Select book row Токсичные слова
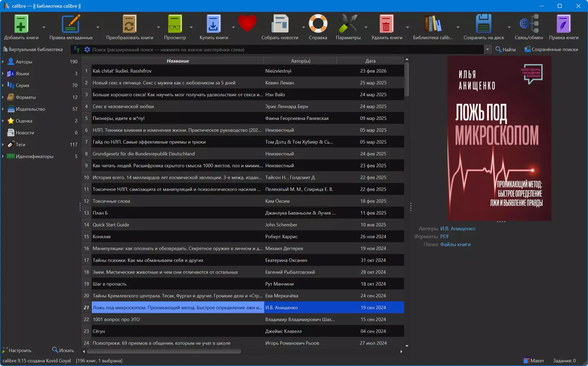This screenshot has height=366, width=588. [243, 201]
